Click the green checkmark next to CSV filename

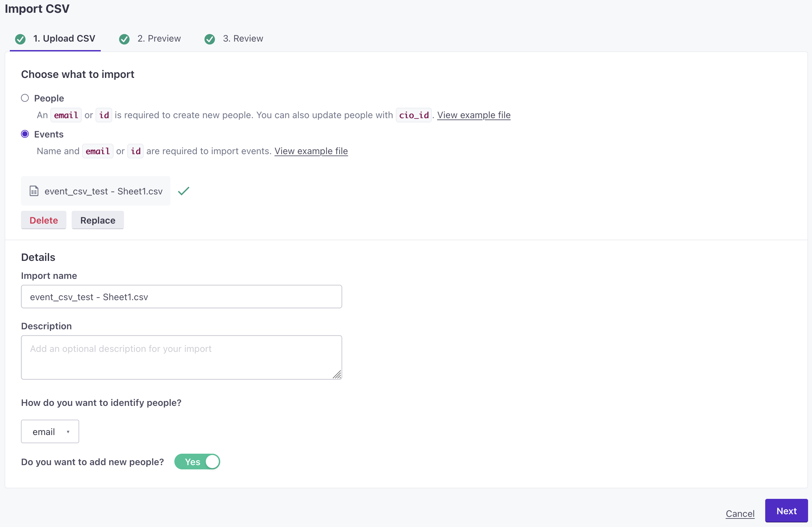184,191
